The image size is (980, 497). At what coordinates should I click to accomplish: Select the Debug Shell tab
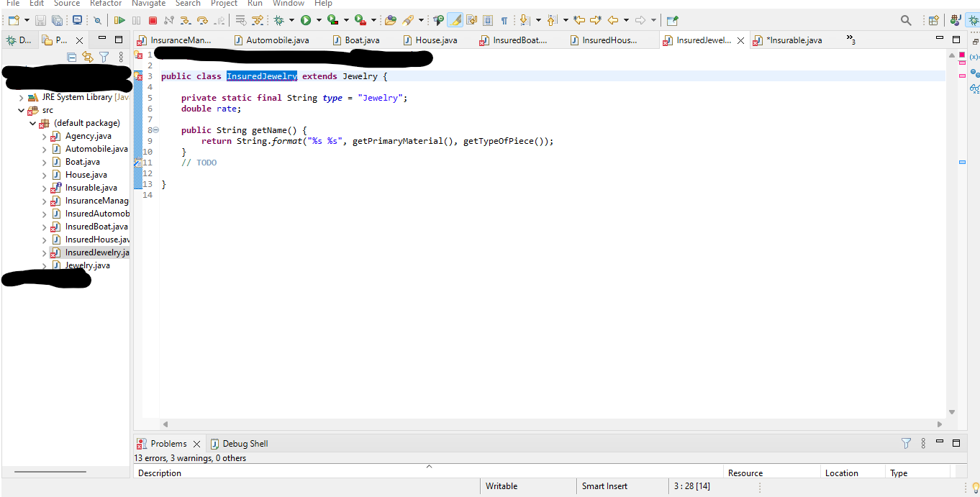click(x=246, y=443)
